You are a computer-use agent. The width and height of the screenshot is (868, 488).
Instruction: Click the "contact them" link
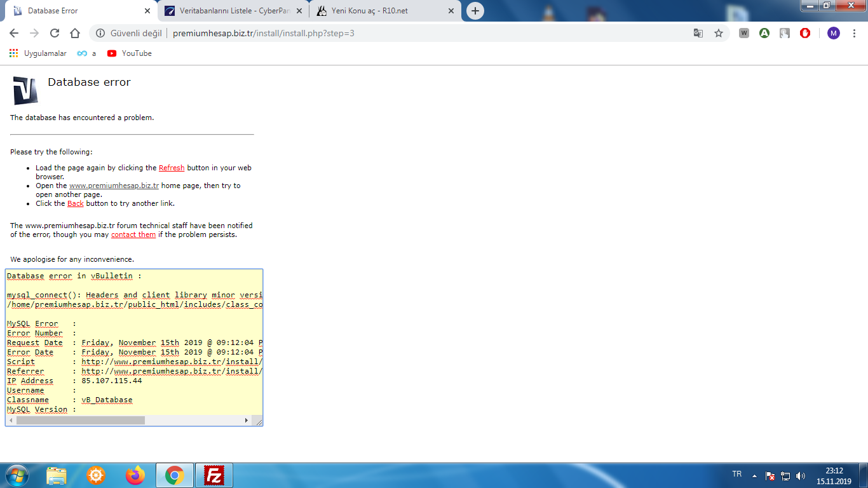[133, 234]
